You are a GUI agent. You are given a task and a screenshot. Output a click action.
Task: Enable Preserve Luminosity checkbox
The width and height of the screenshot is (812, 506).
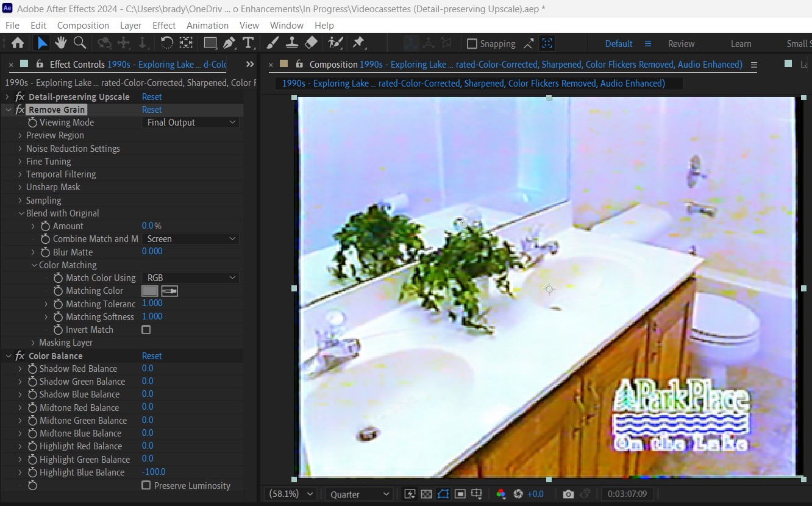tap(146, 485)
